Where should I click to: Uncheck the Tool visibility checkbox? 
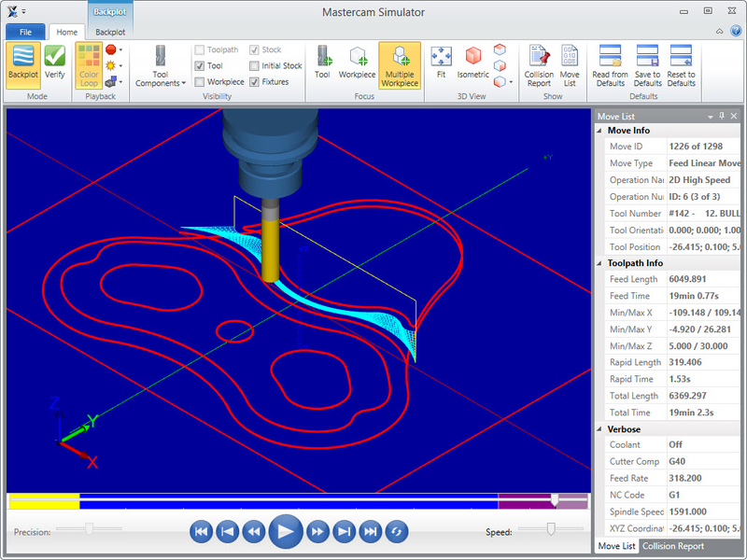(200, 65)
